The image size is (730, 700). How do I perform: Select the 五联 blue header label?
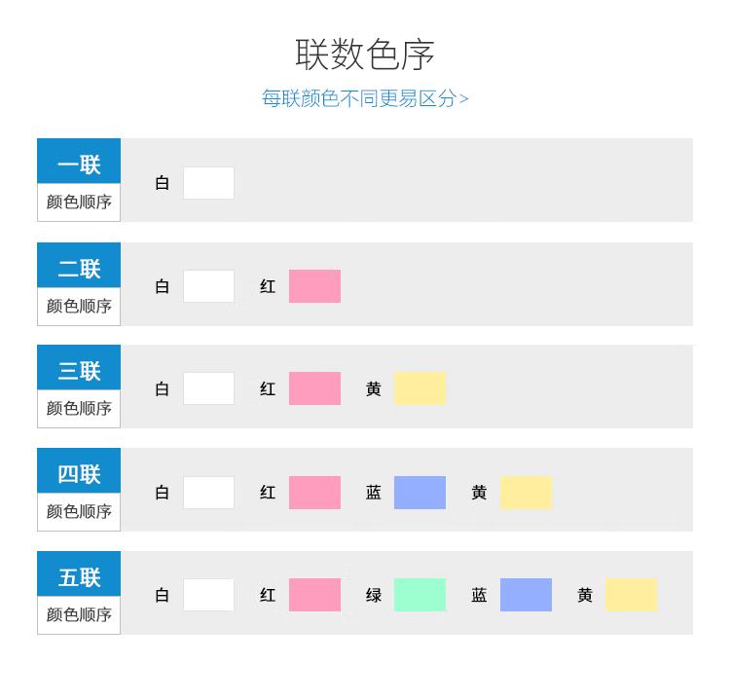coord(79,573)
